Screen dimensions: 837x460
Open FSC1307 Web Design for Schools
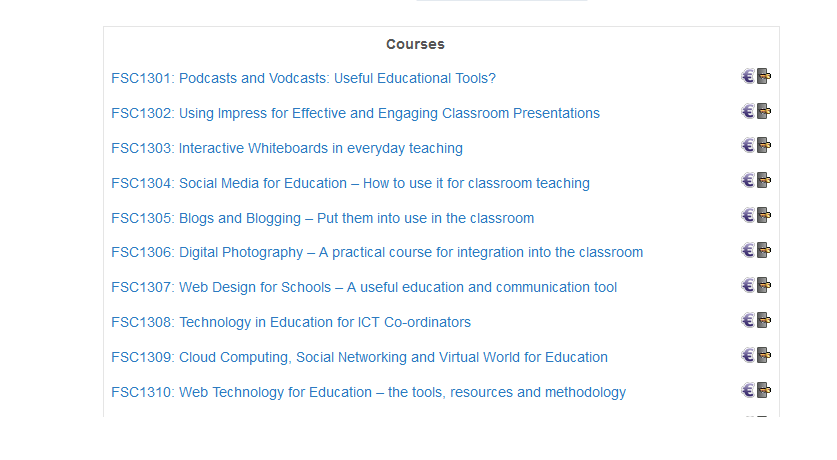364,287
